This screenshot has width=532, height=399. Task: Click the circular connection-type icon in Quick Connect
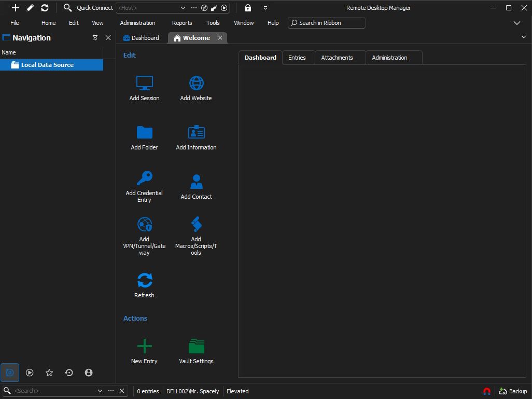204,8
